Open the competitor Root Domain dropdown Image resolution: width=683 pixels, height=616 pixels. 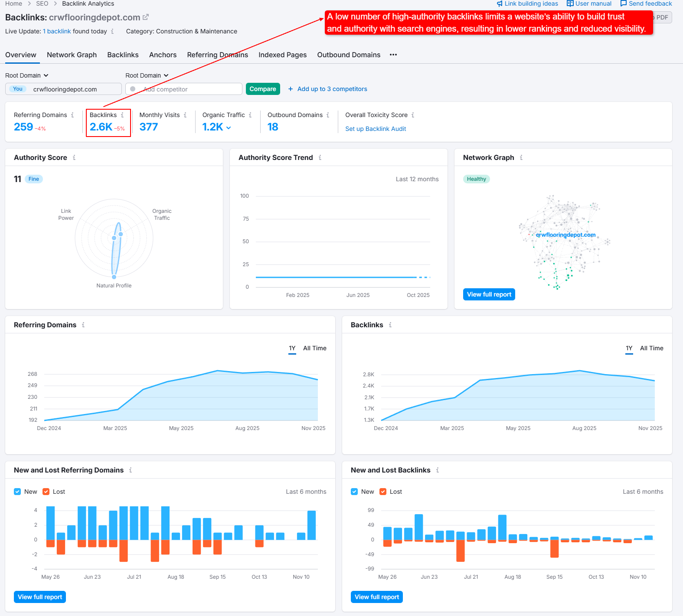tap(147, 75)
